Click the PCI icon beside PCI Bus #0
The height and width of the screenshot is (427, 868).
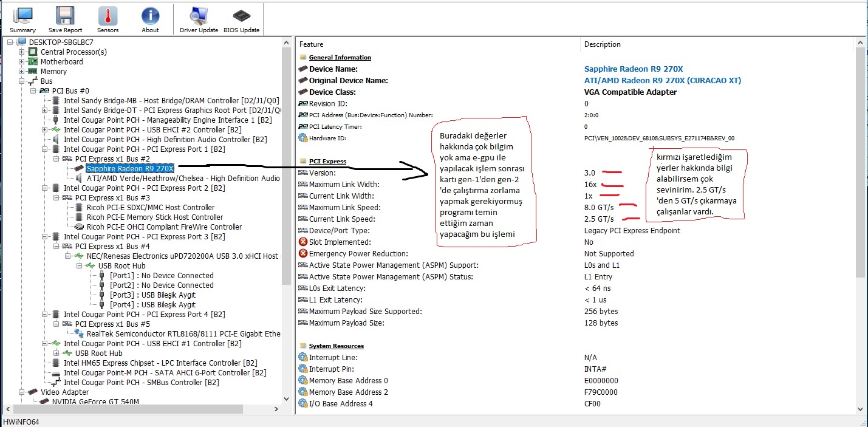click(44, 91)
